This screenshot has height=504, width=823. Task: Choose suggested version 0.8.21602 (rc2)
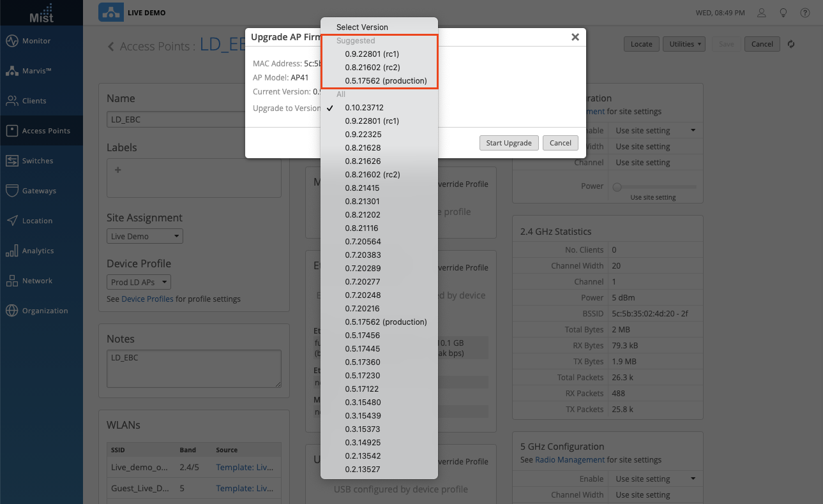click(x=379, y=67)
